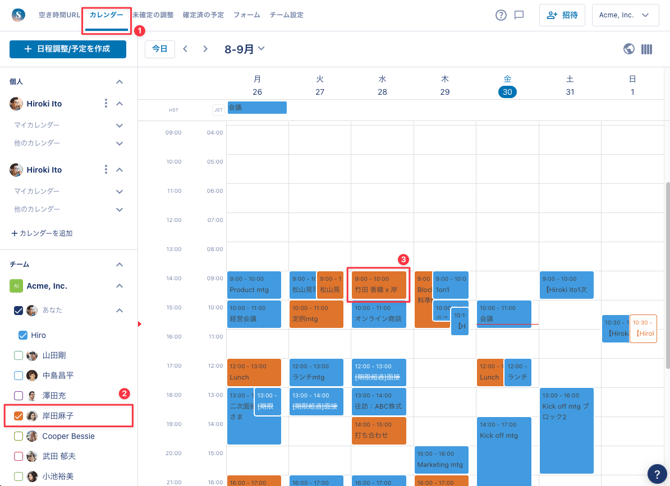
Task: Open the orange Lunch event on Monday
Action: 254,372
